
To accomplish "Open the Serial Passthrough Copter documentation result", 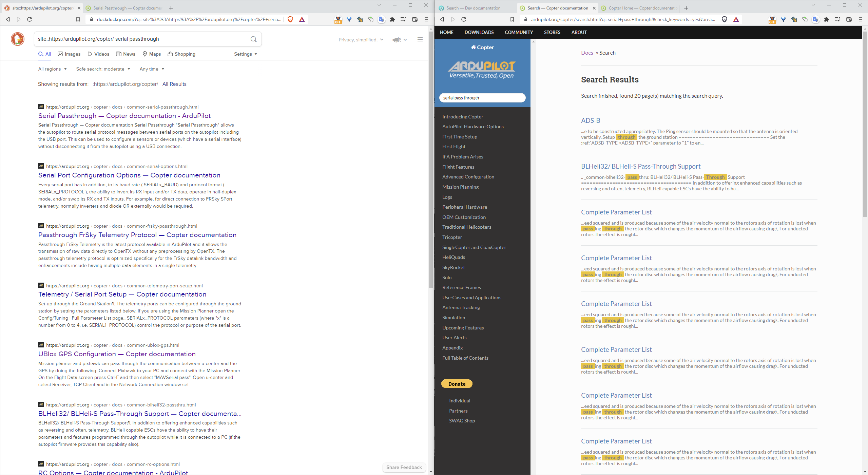I will [x=124, y=116].
